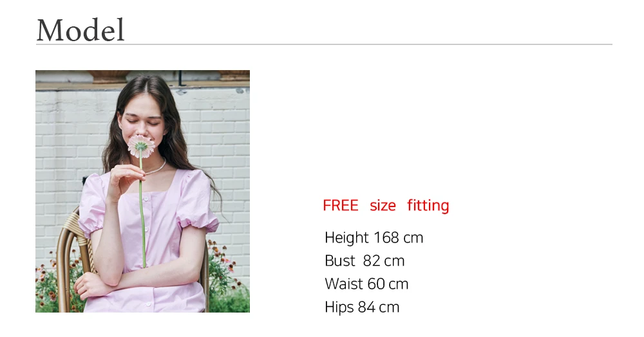Click the word fitting in red
The image size is (644, 337).
click(x=428, y=205)
